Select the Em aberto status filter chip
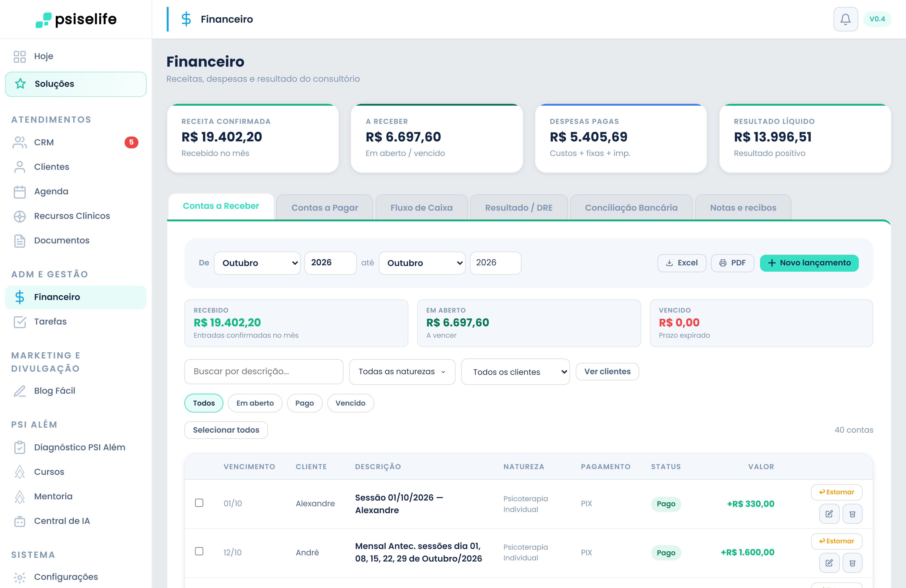Viewport: 906px width, 588px height. tap(255, 403)
